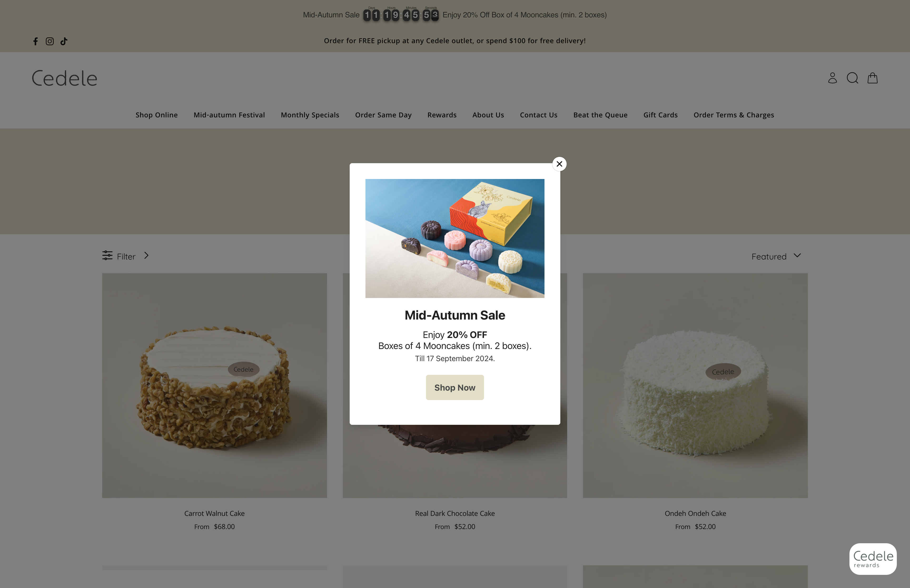Viewport: 910px width, 588px height.
Task: Open Cedele's TikTok page icon
Action: point(64,41)
